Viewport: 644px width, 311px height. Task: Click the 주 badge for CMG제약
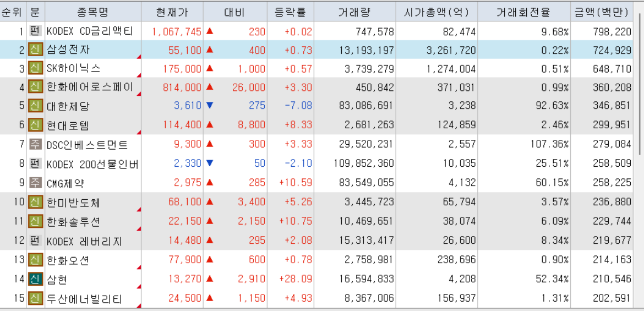[x=35, y=182]
